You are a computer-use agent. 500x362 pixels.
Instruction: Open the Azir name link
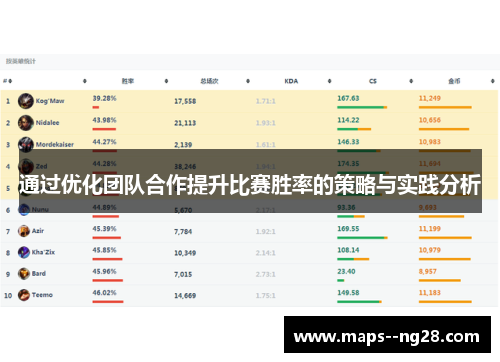[38, 231]
